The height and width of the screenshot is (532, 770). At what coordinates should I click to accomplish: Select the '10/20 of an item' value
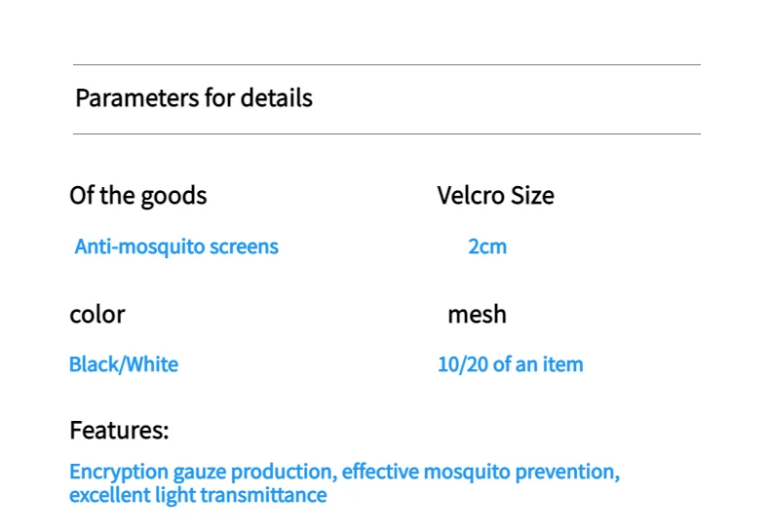pyautogui.click(x=510, y=365)
